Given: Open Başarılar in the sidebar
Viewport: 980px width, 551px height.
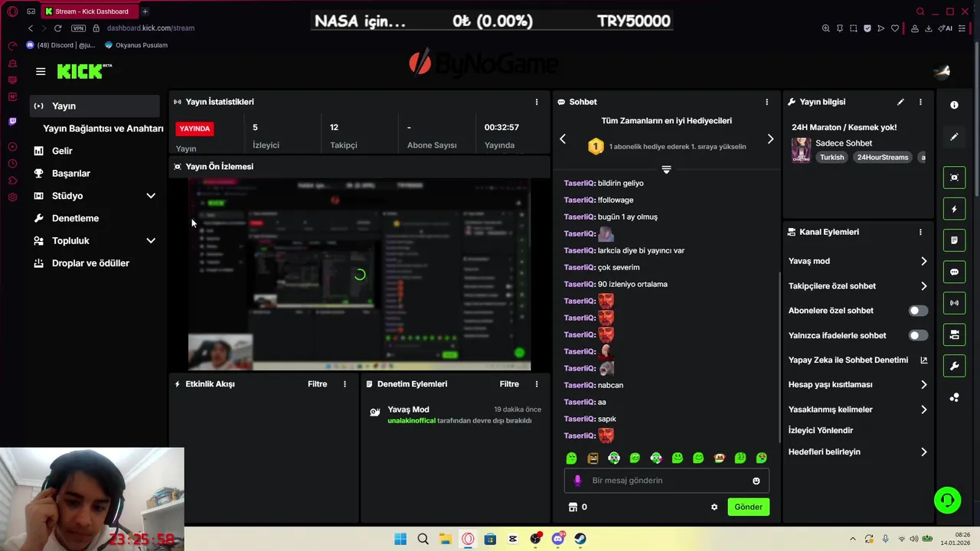Looking at the screenshot, I should click(x=70, y=174).
